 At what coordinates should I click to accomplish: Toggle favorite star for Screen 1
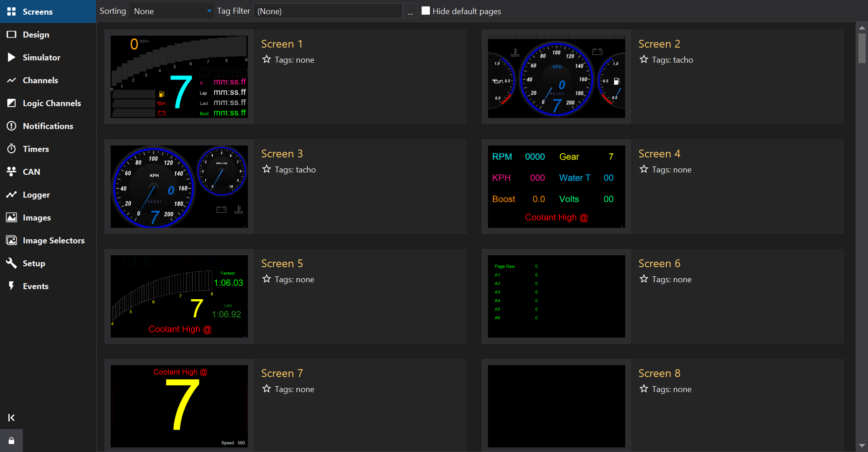[x=267, y=59]
